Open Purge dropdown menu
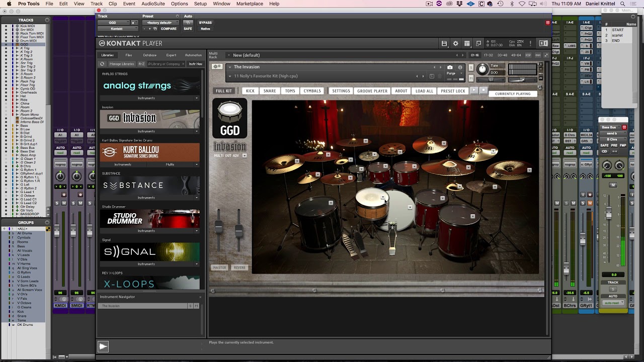The image size is (644, 362). 454,73
